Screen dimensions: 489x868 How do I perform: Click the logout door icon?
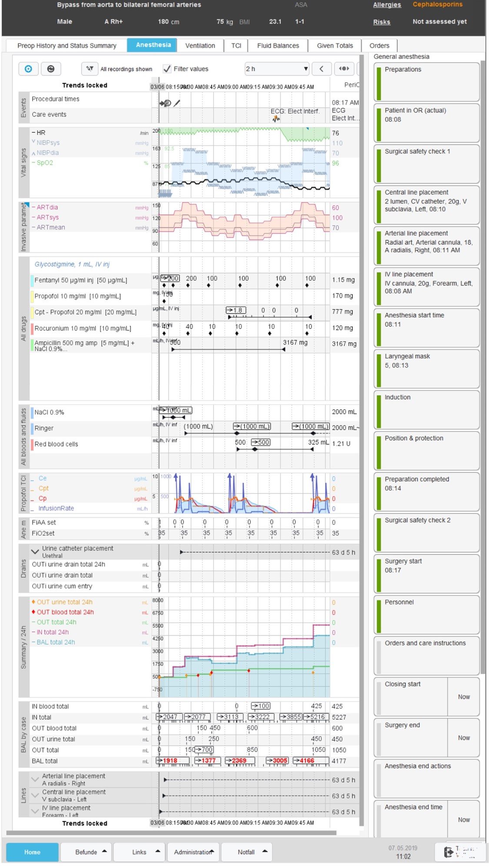coord(449,852)
